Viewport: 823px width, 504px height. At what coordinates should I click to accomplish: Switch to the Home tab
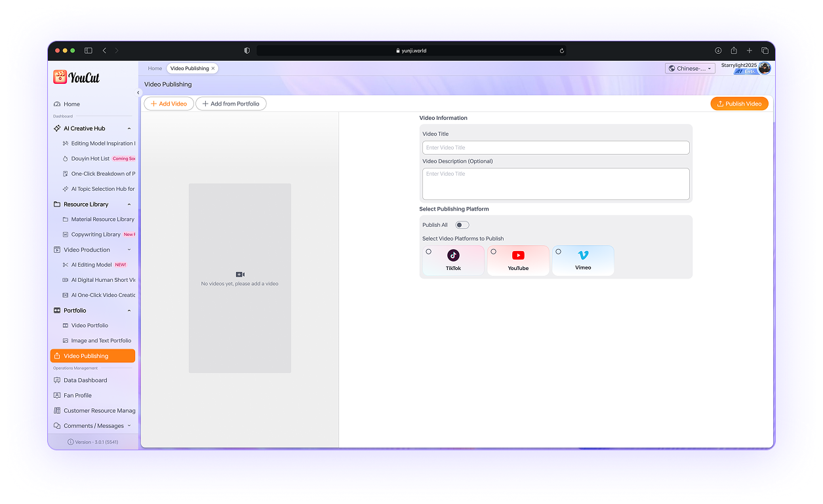click(155, 68)
